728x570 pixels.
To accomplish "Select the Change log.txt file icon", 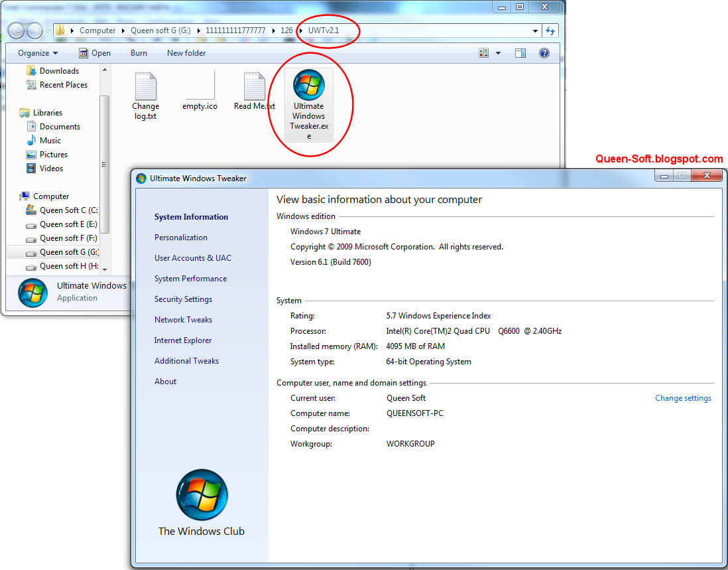I will (145, 86).
